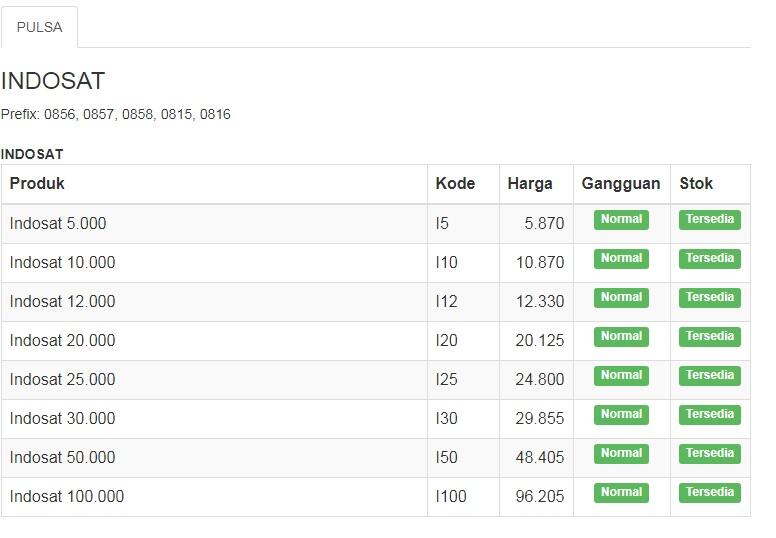Select the Indosat 100.000 product cell
The image size is (776, 538).
tap(214, 497)
